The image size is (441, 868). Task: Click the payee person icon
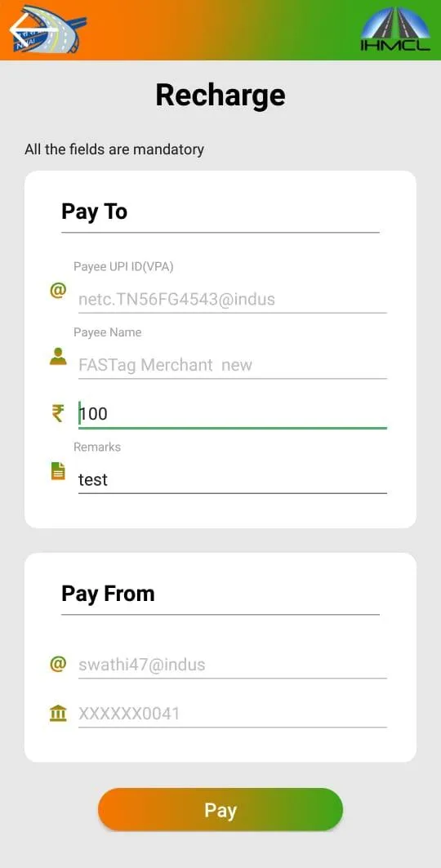[57, 357]
